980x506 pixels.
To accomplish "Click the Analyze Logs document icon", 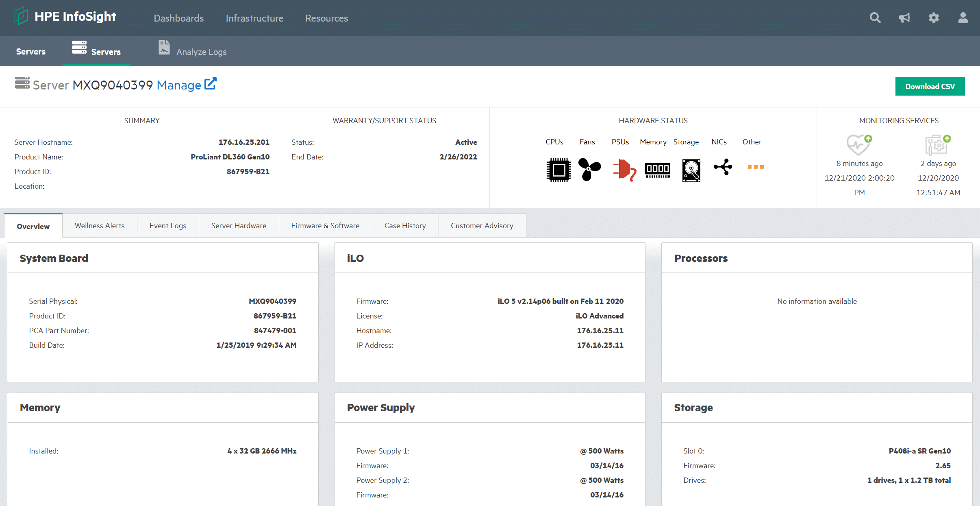I will coord(164,47).
